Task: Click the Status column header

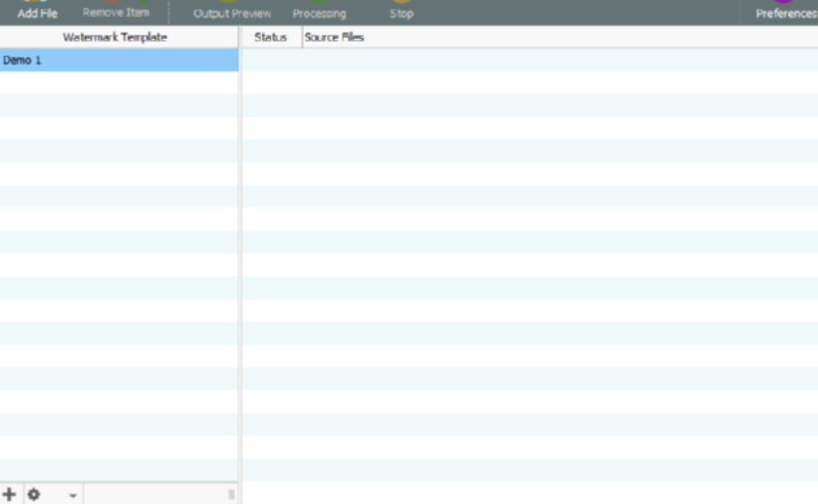Action: pos(271,37)
